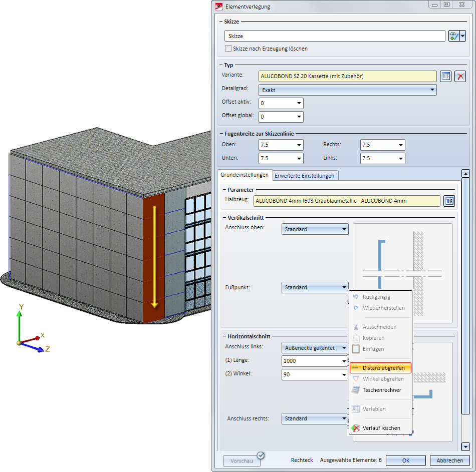Minimize the Elementverlegung dialog
This screenshot has height=472, width=476.
point(435,4)
